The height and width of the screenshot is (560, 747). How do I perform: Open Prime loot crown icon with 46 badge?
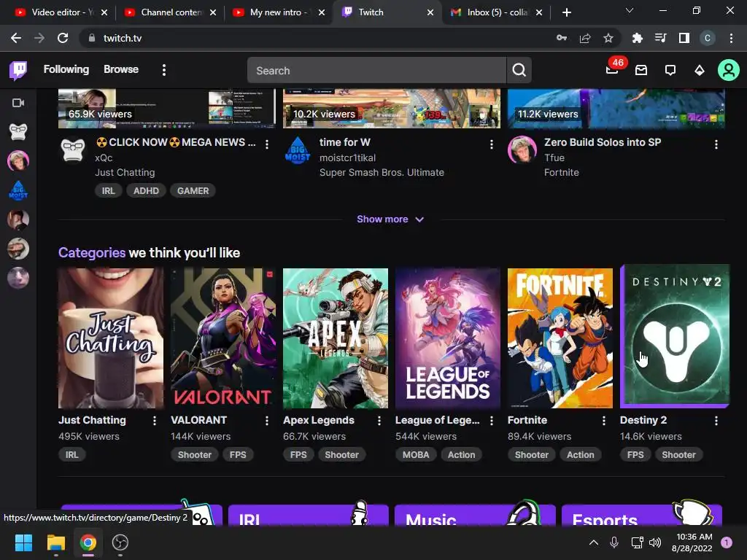[612, 70]
